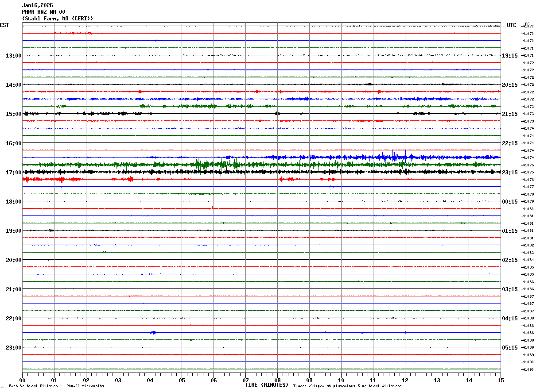Click the 23:15 UTC time label
The width and height of the screenshot is (536, 392).
tap(510, 173)
